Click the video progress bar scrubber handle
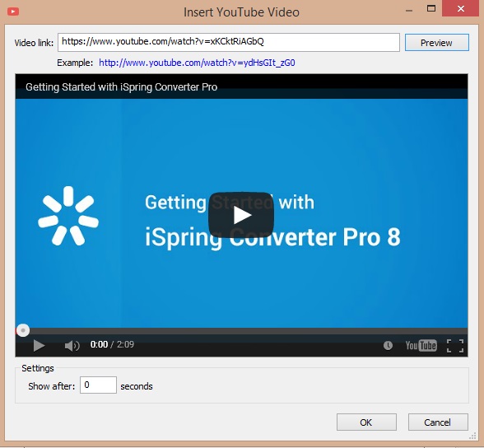The image size is (484, 448). pos(23,330)
